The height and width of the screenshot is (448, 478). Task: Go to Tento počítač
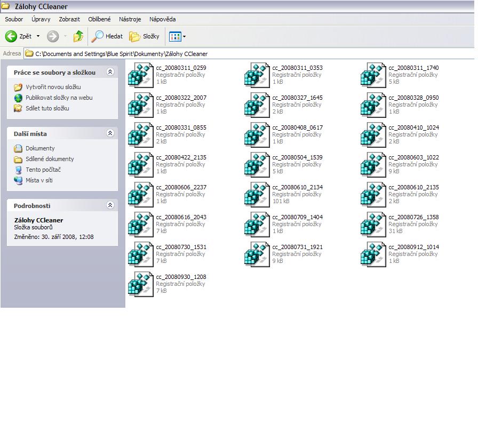click(x=43, y=170)
